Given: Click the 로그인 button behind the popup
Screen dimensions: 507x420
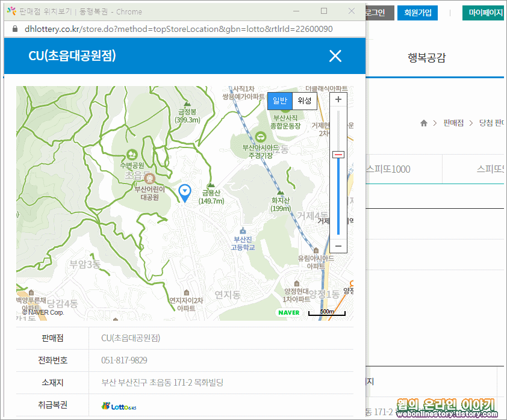Looking at the screenshot, I should [379, 13].
